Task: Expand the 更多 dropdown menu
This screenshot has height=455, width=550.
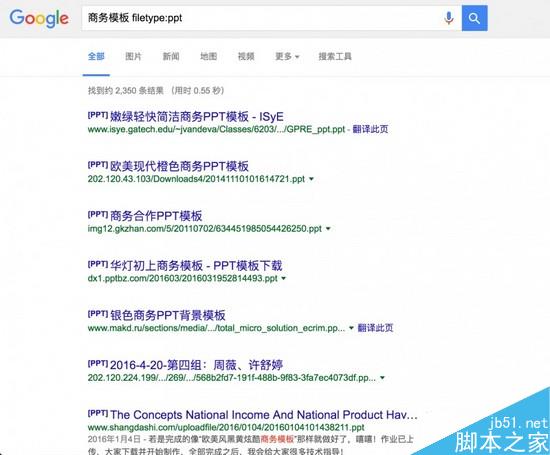Action: (x=287, y=56)
